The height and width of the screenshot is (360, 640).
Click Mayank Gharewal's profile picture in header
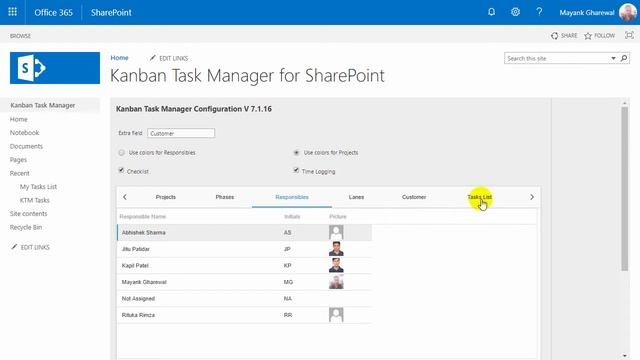pyautogui.click(x=627, y=12)
